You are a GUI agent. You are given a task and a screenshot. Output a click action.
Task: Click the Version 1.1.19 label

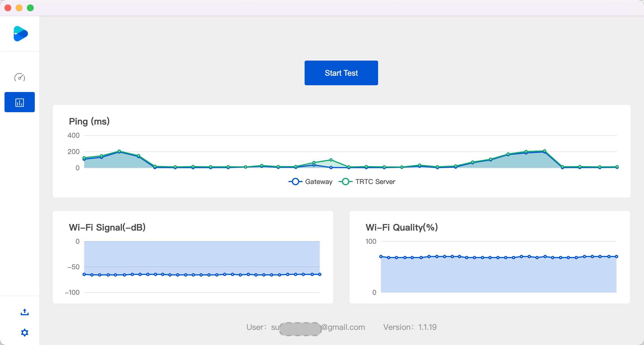click(x=410, y=327)
